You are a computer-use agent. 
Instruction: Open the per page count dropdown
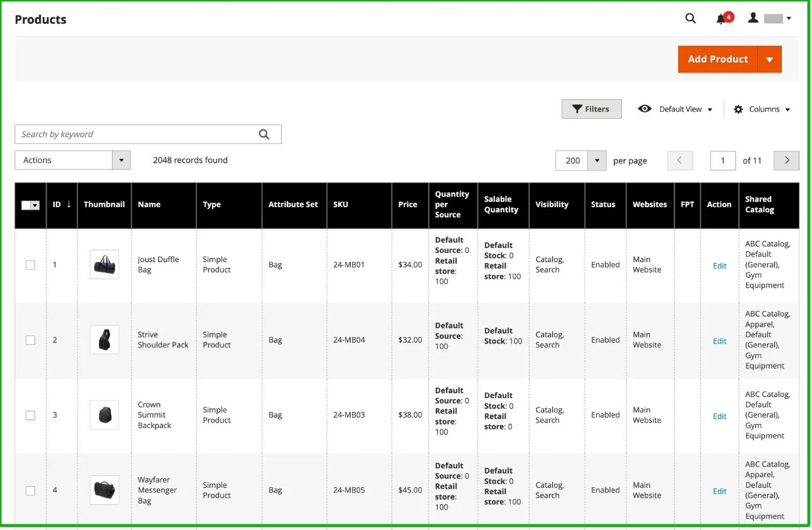click(x=597, y=161)
